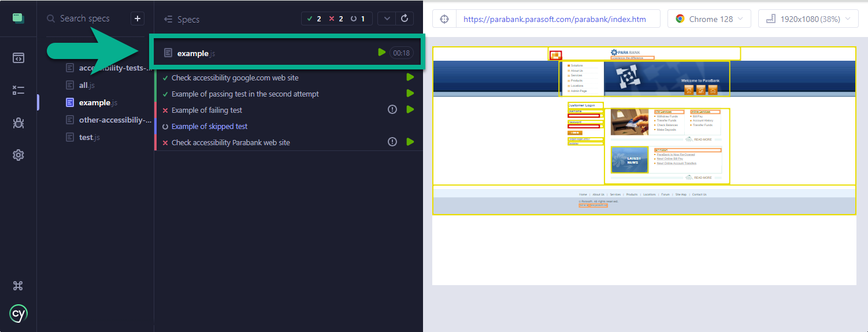Open the Specs page in the sidebar
Viewport: 868px width, 332px height.
(18, 58)
